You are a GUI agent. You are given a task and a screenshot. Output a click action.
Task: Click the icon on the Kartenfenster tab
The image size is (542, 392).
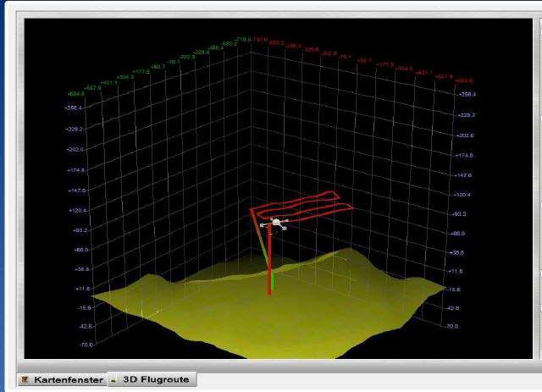click(x=25, y=380)
